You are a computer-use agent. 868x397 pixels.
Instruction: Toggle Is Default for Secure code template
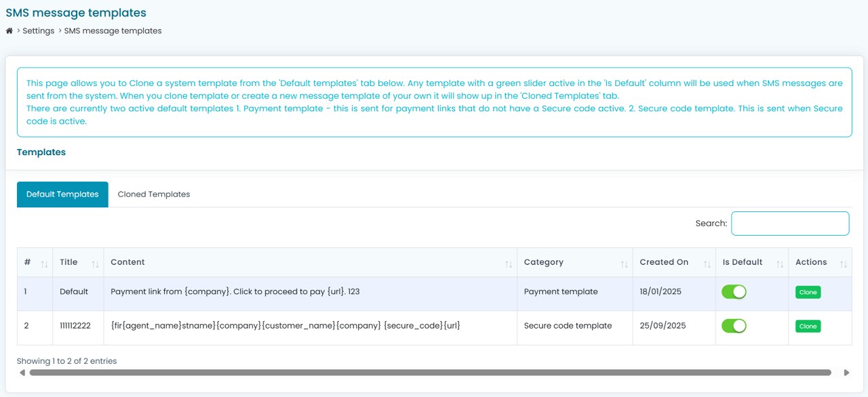point(734,326)
